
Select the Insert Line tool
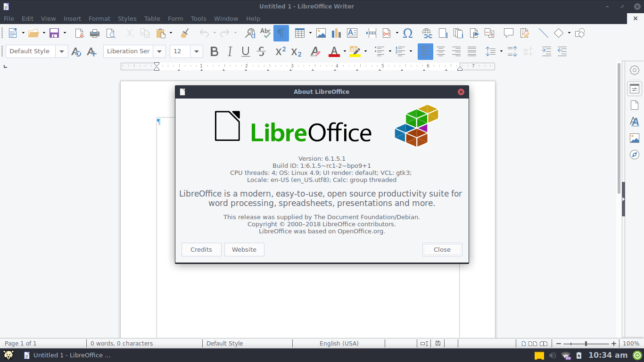543,33
